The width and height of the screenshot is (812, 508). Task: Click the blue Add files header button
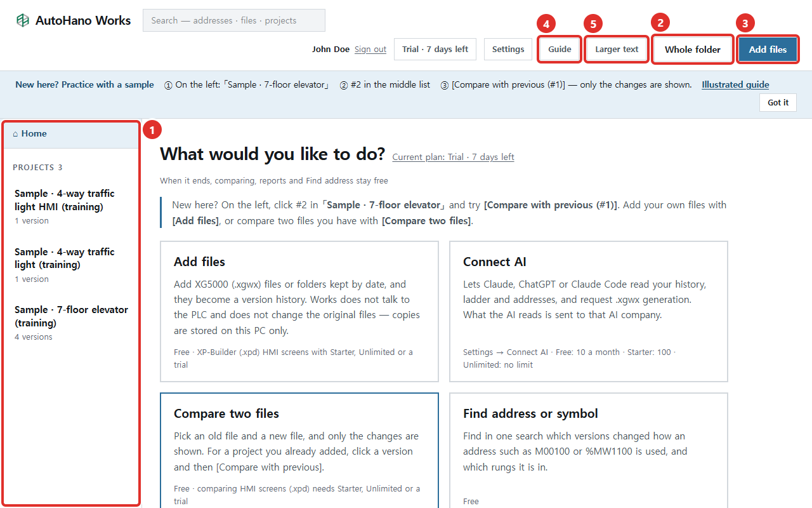click(x=768, y=50)
